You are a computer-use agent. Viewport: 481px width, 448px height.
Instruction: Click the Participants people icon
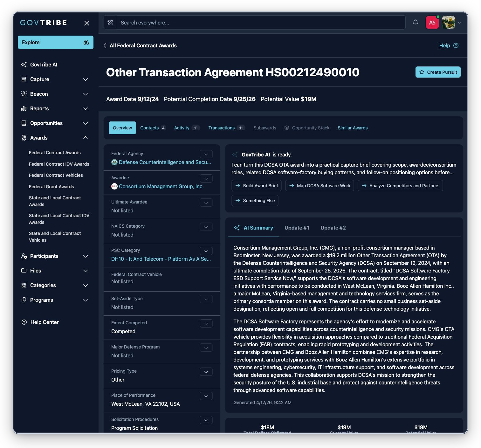tap(24, 256)
